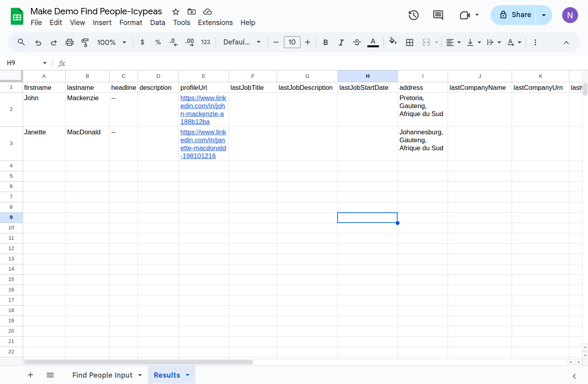Select the paint format roller icon

point(85,42)
